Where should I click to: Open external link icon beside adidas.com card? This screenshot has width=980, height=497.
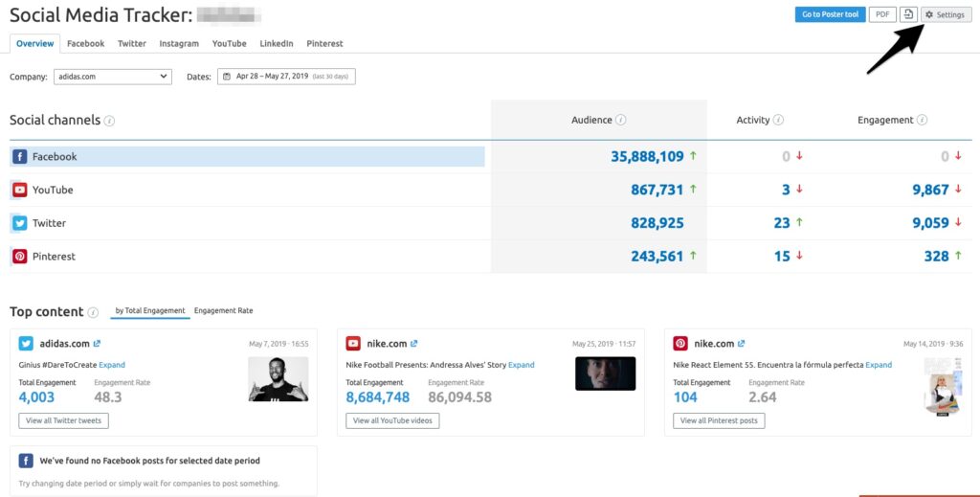click(98, 344)
